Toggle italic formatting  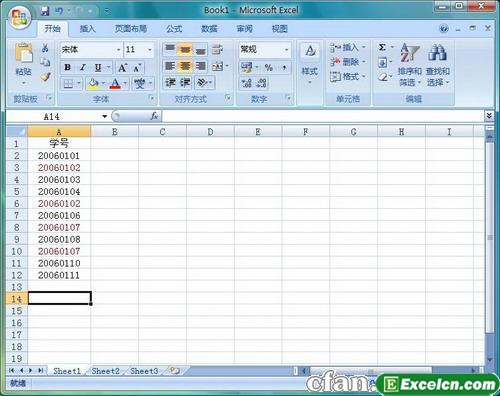pos(82,67)
